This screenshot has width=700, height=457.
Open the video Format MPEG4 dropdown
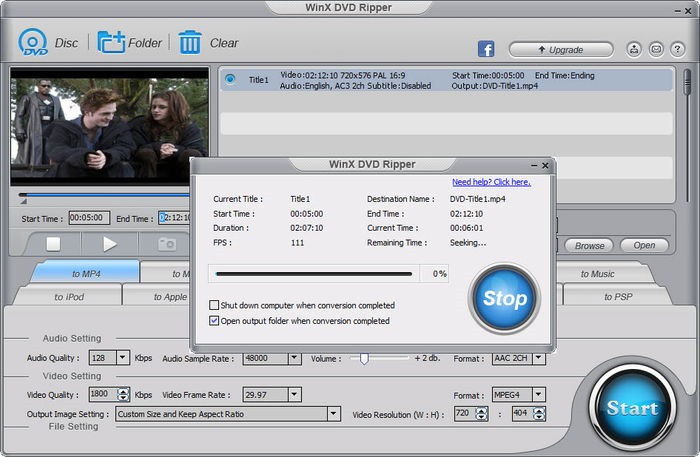pyautogui.click(x=540, y=395)
